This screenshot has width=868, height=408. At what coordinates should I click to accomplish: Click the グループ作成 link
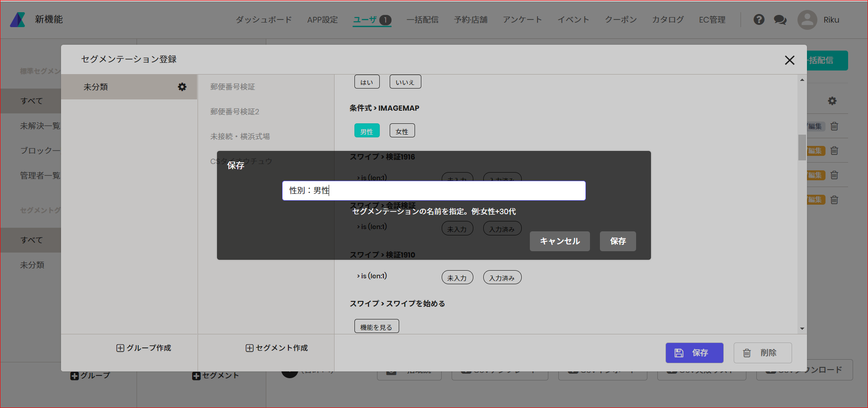point(144,348)
